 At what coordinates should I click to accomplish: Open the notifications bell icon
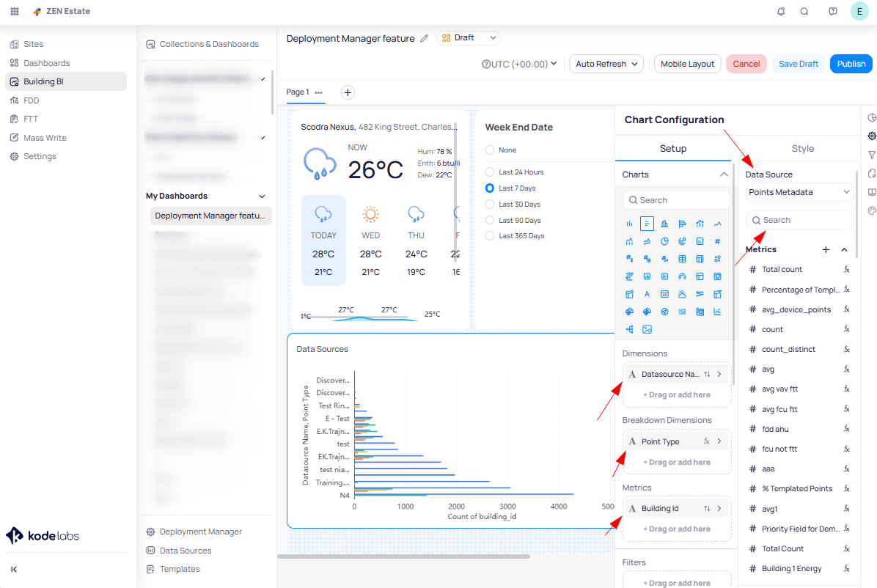pyautogui.click(x=781, y=12)
